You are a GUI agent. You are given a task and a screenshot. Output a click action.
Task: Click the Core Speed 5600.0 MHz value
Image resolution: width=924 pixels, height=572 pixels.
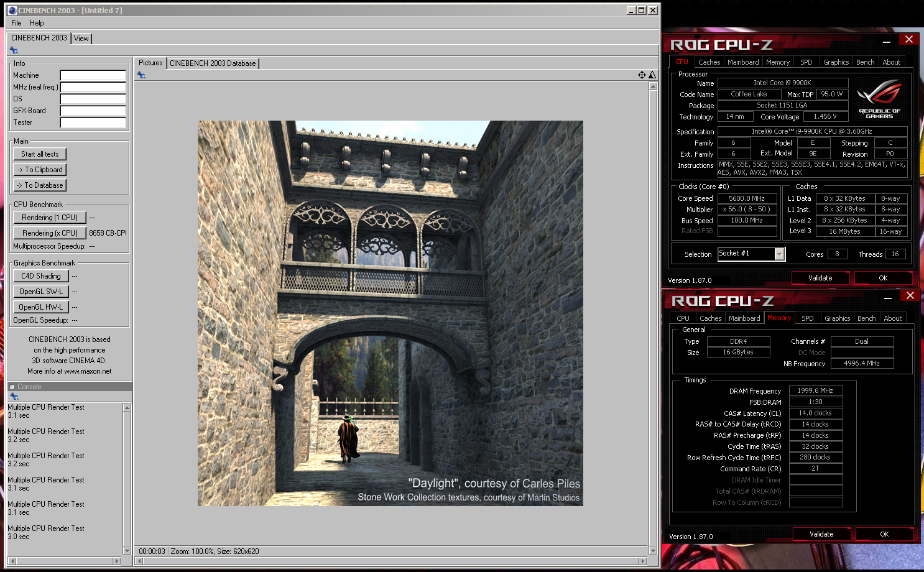coord(747,198)
